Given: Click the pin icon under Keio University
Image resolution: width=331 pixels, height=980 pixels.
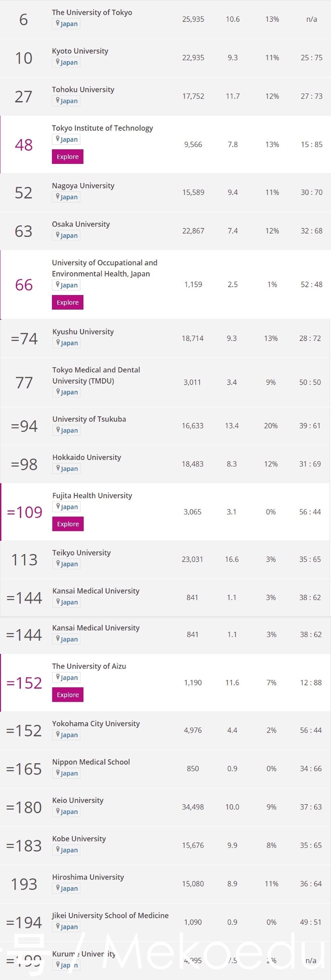Looking at the screenshot, I should tap(58, 811).
